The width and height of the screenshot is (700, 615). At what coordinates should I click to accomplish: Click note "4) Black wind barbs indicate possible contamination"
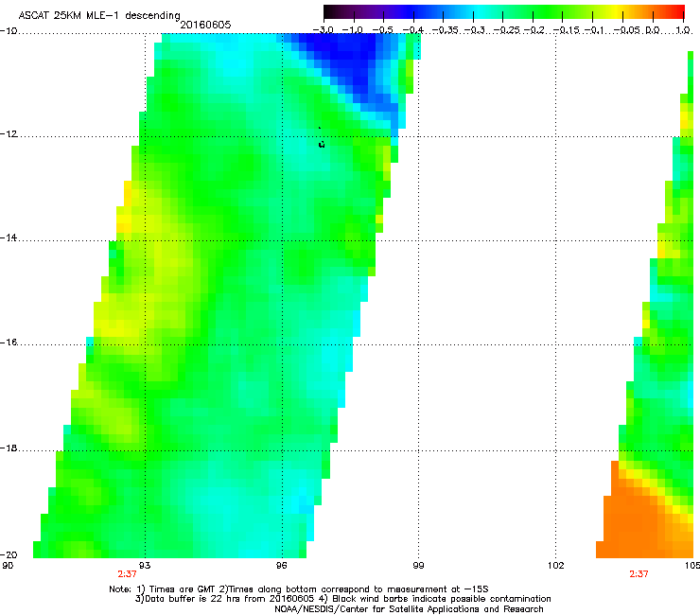coord(435,599)
